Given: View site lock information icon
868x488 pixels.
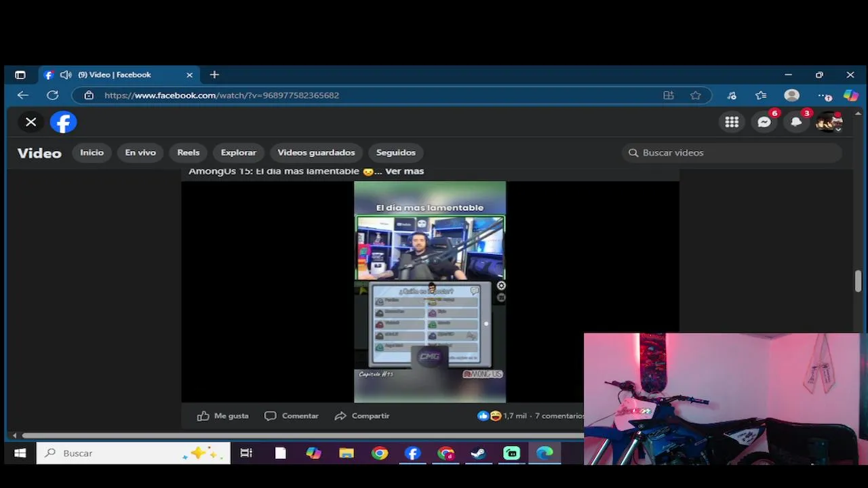Looking at the screenshot, I should tap(89, 96).
